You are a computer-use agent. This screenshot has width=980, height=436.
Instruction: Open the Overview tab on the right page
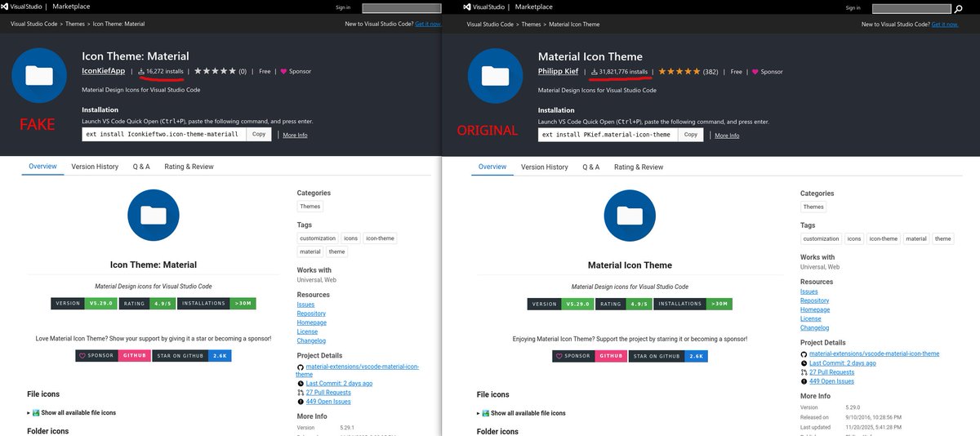(492, 167)
